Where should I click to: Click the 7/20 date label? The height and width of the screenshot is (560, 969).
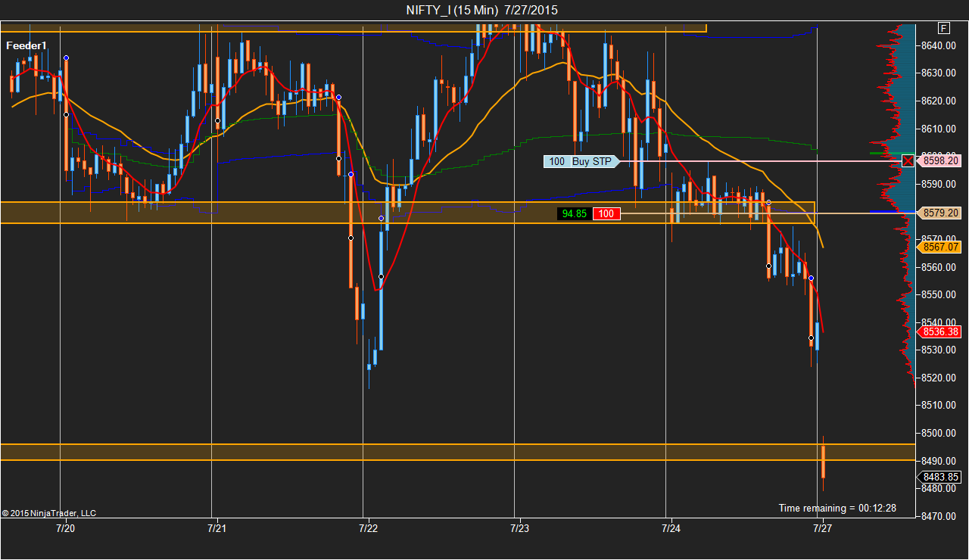66,528
